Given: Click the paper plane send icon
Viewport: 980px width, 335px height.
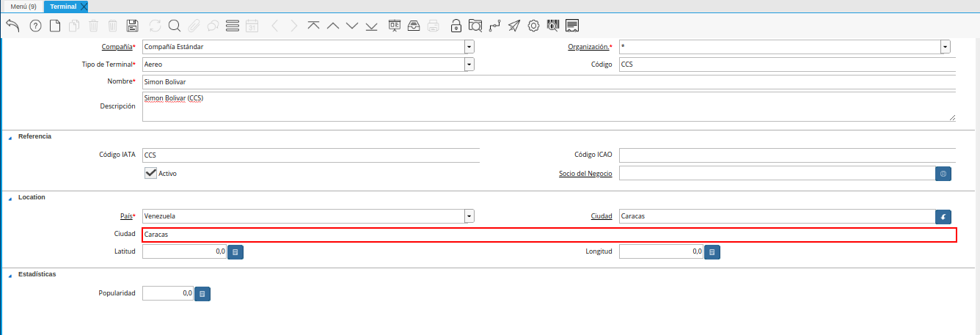Looking at the screenshot, I should (514, 26).
